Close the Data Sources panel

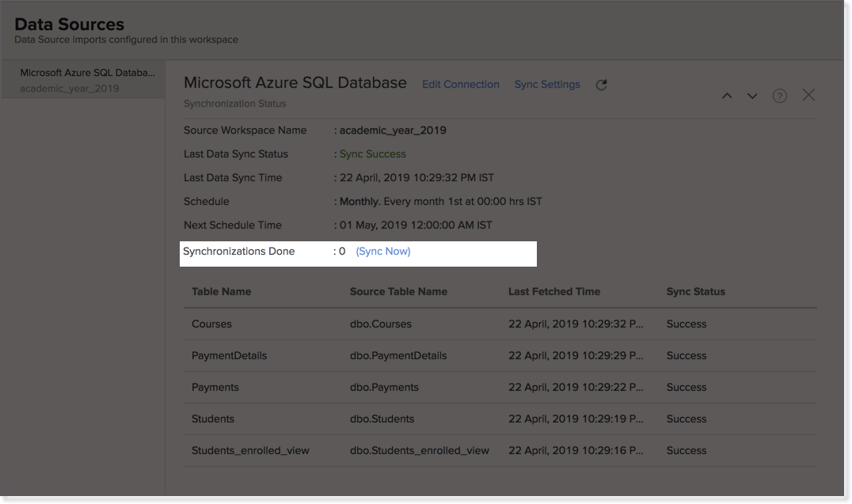pos(808,95)
